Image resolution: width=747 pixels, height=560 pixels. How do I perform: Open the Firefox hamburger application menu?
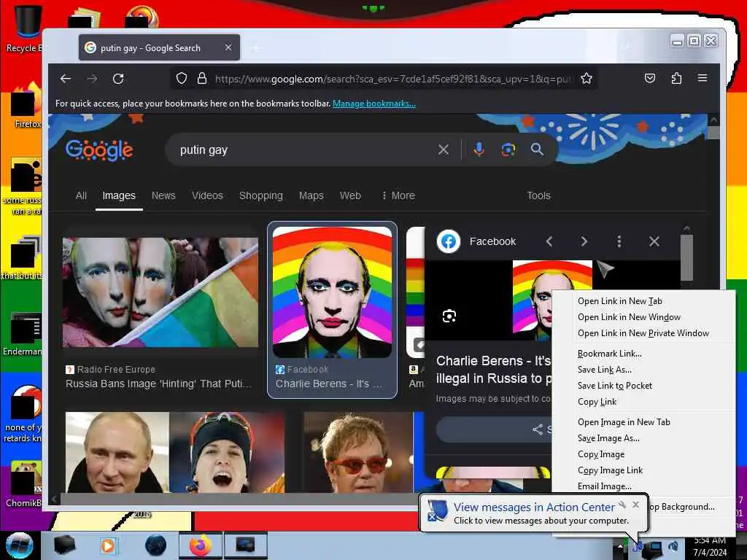tap(703, 77)
